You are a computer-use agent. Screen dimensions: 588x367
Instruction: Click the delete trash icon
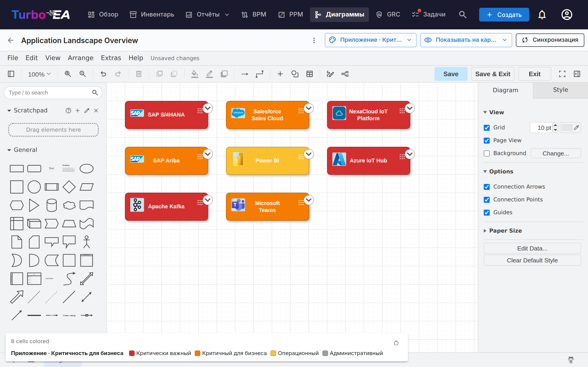139,74
